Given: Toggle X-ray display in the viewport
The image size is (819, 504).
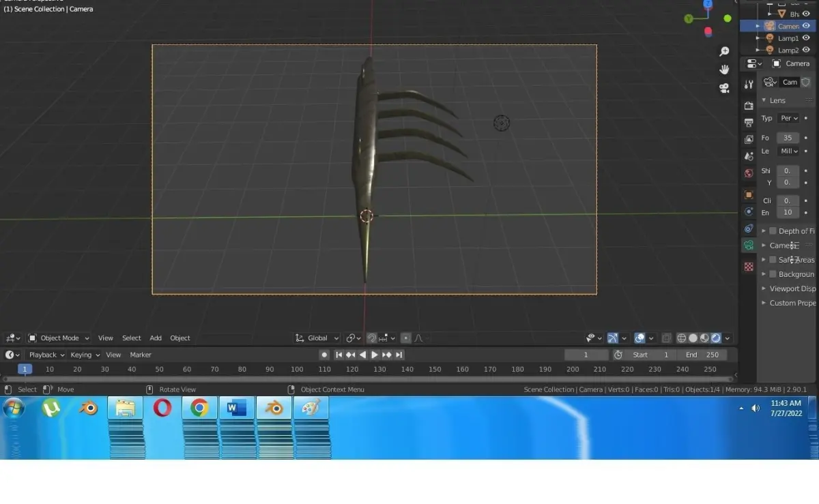Looking at the screenshot, I should tap(667, 338).
